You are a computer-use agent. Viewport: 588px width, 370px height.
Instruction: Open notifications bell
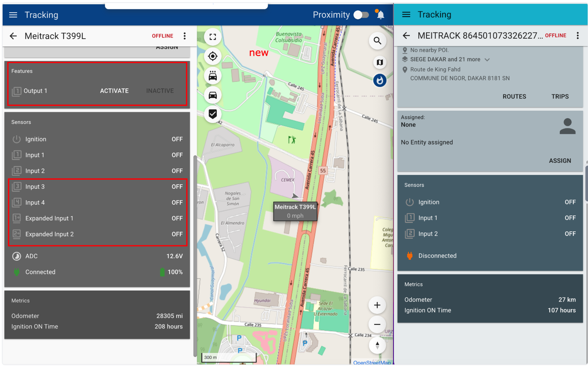point(380,14)
